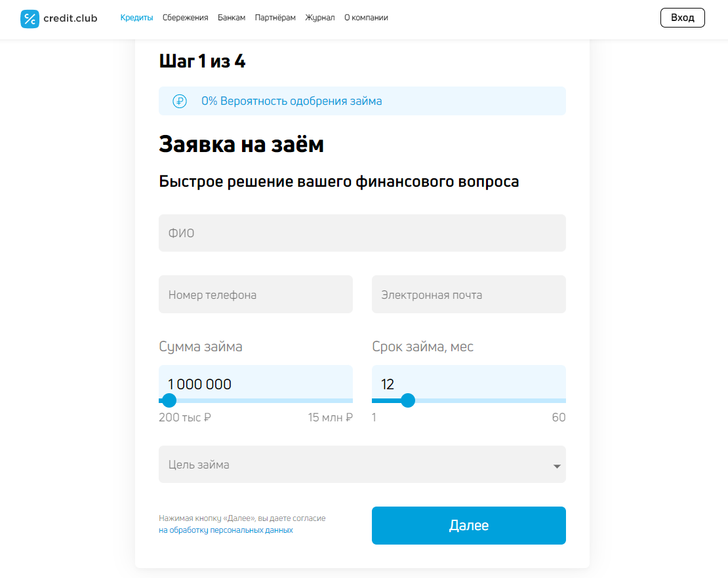This screenshot has height=578, width=728.
Task: Open the Сбережения menu item
Action: 185,18
